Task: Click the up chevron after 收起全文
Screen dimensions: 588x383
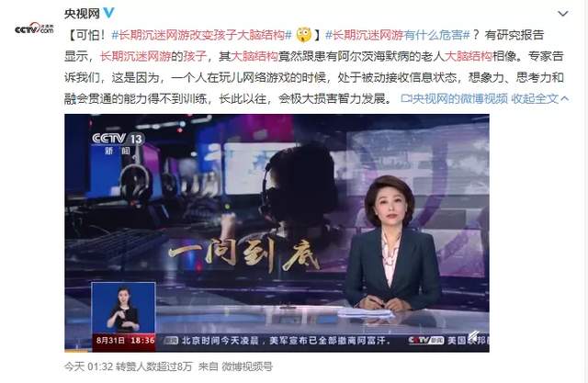Action: tap(565, 98)
